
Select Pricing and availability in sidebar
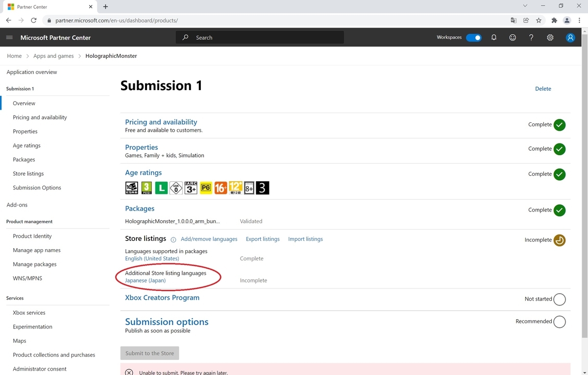click(x=40, y=117)
